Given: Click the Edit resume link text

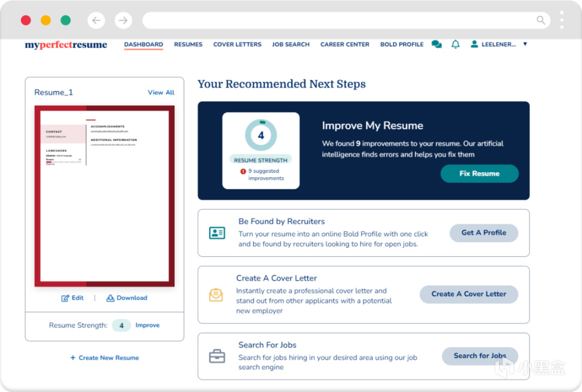Looking at the screenshot, I should point(78,298).
